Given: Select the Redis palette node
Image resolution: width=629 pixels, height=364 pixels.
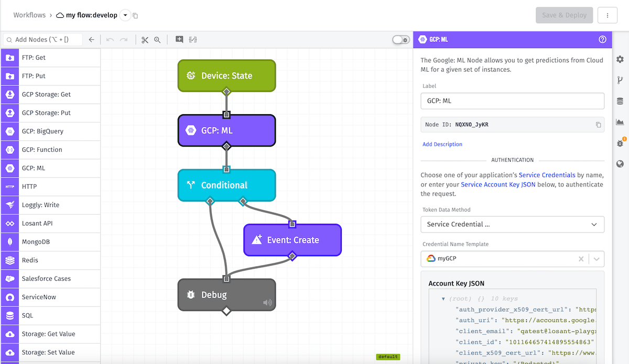Looking at the screenshot, I should pyautogui.click(x=50, y=260).
